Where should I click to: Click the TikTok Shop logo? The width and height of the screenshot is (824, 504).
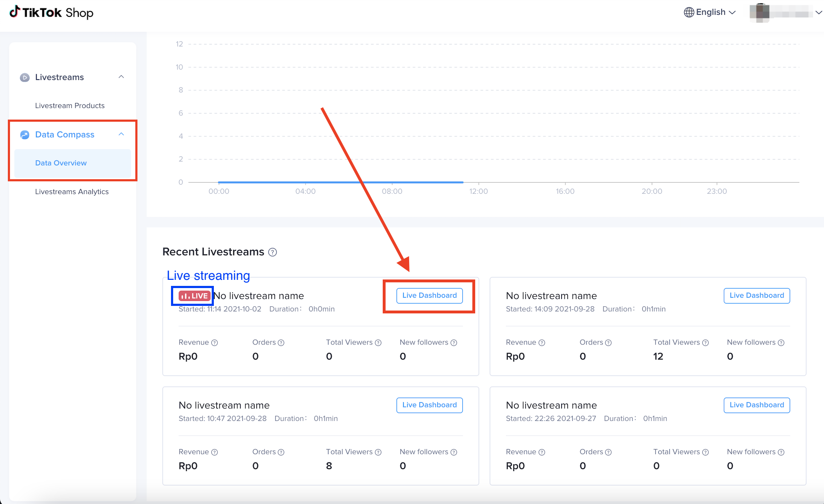[51, 12]
